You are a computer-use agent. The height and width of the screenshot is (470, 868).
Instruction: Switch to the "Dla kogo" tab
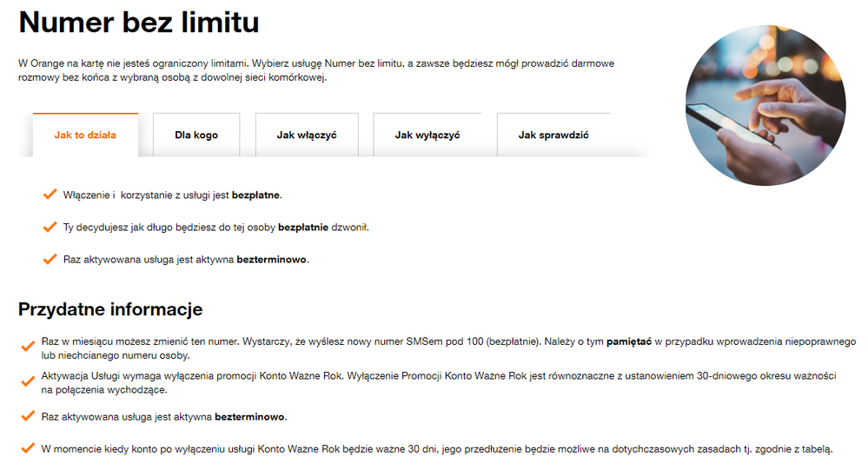[x=196, y=136]
